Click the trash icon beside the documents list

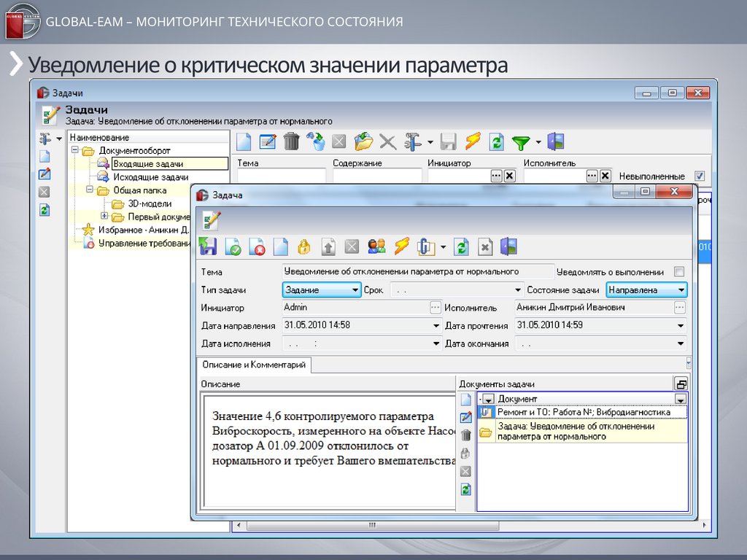pyautogui.click(x=465, y=435)
